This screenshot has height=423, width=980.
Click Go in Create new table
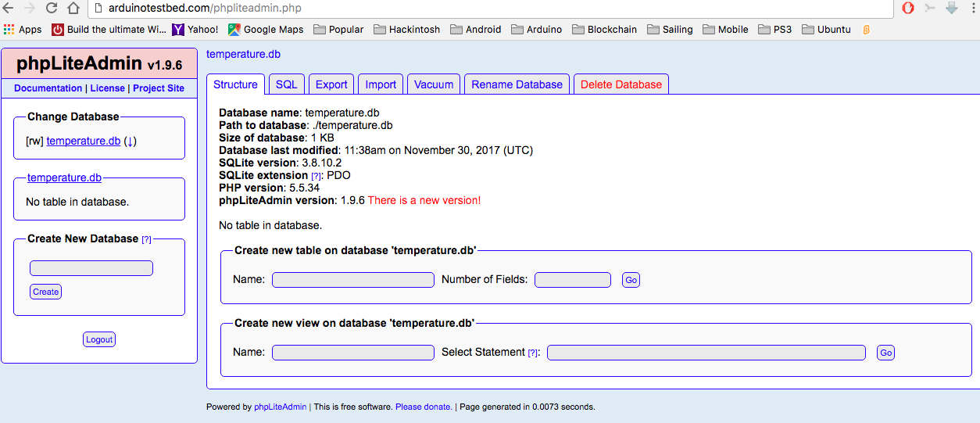631,280
